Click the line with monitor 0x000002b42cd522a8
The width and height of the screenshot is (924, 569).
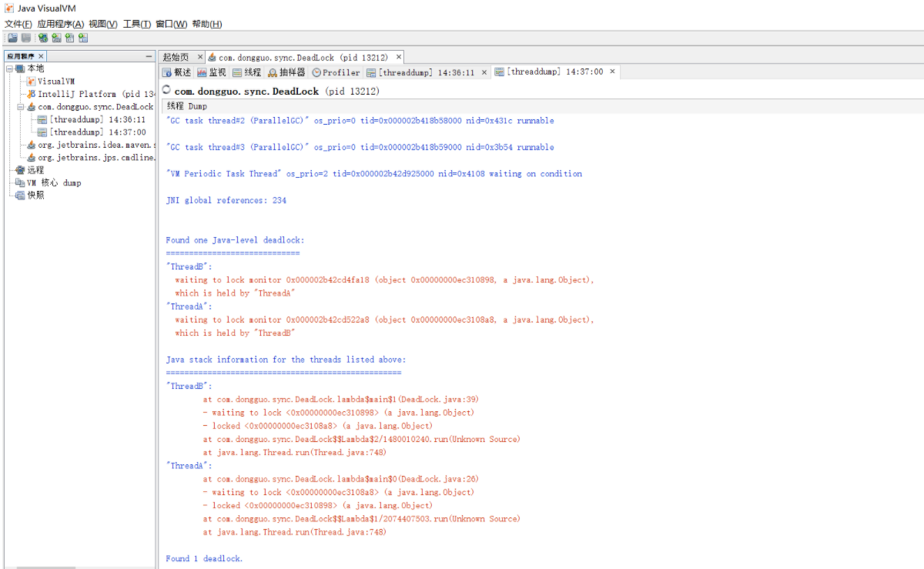coord(384,320)
